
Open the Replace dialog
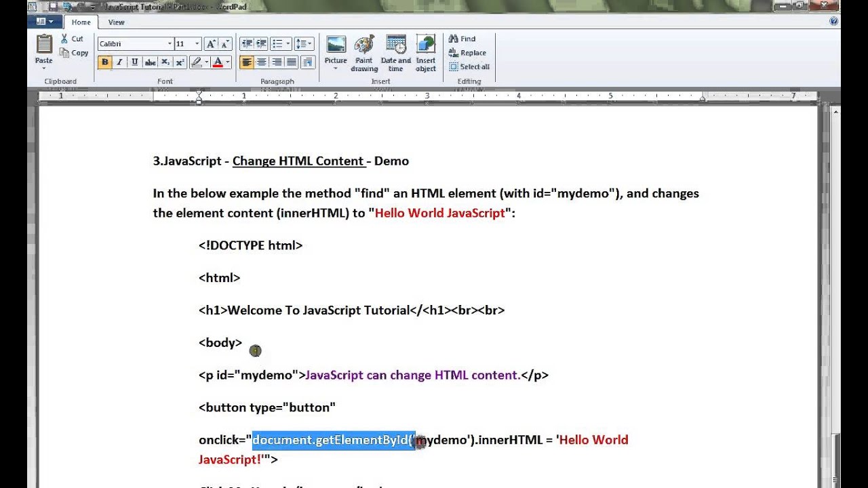(467, 53)
